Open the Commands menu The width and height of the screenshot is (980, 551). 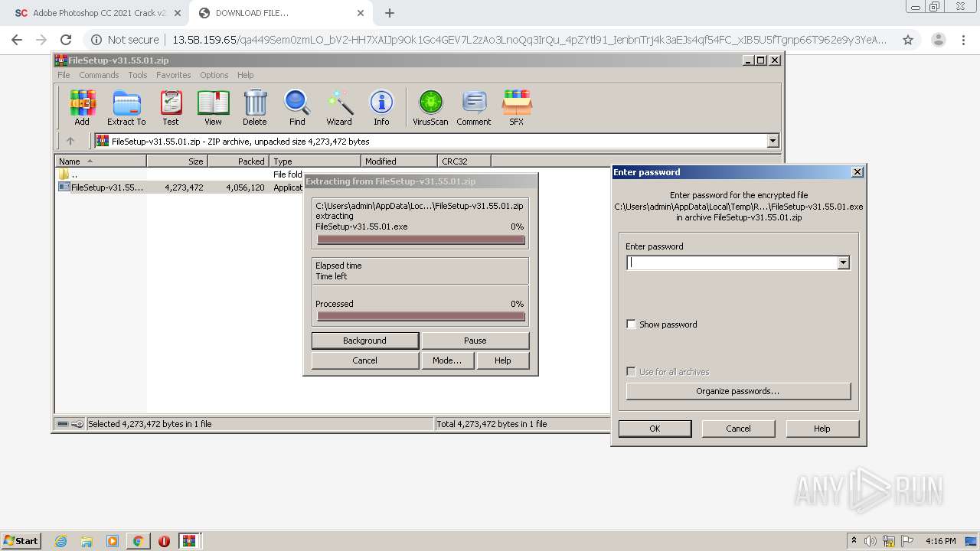tap(99, 75)
